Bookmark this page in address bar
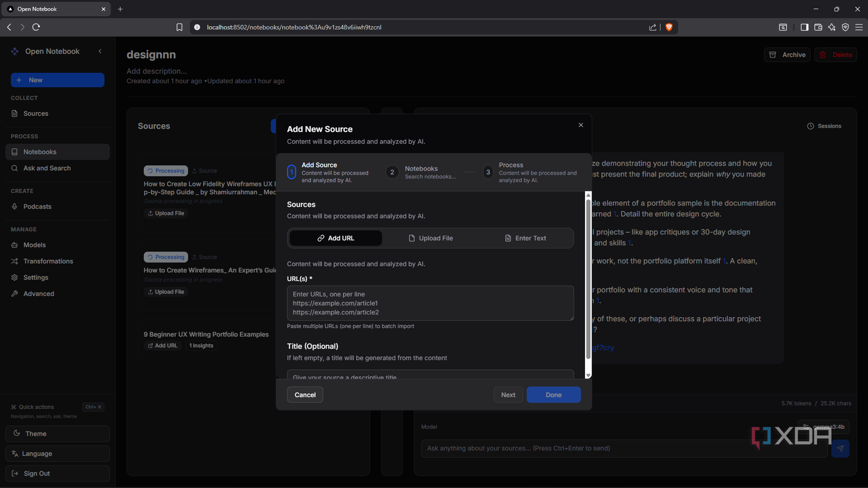This screenshot has width=868, height=488. pos(179,27)
